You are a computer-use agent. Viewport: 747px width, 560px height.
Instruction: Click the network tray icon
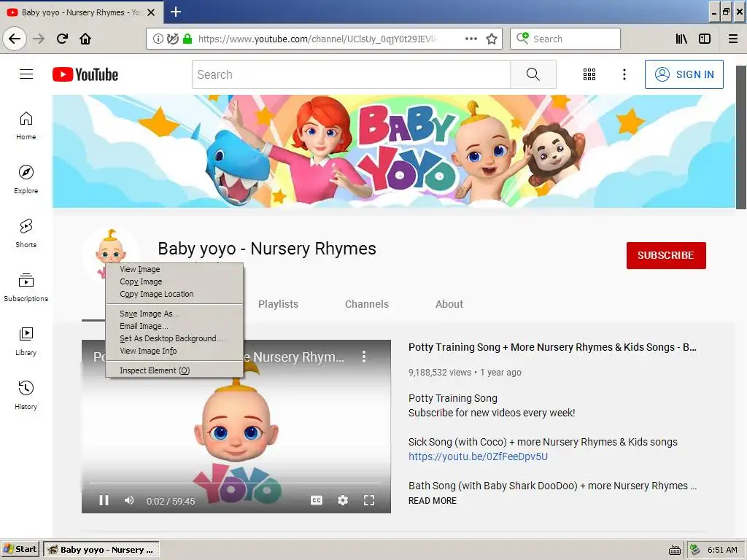695,550
